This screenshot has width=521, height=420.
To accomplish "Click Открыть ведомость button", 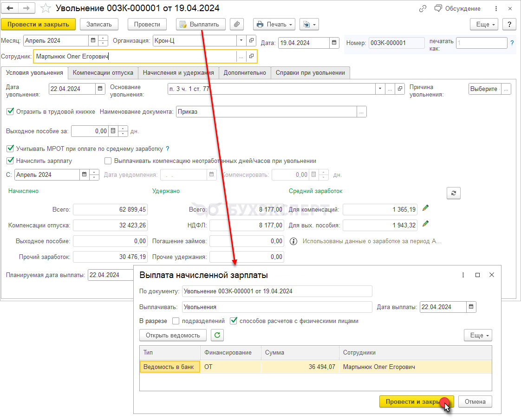I will pyautogui.click(x=173, y=335).
